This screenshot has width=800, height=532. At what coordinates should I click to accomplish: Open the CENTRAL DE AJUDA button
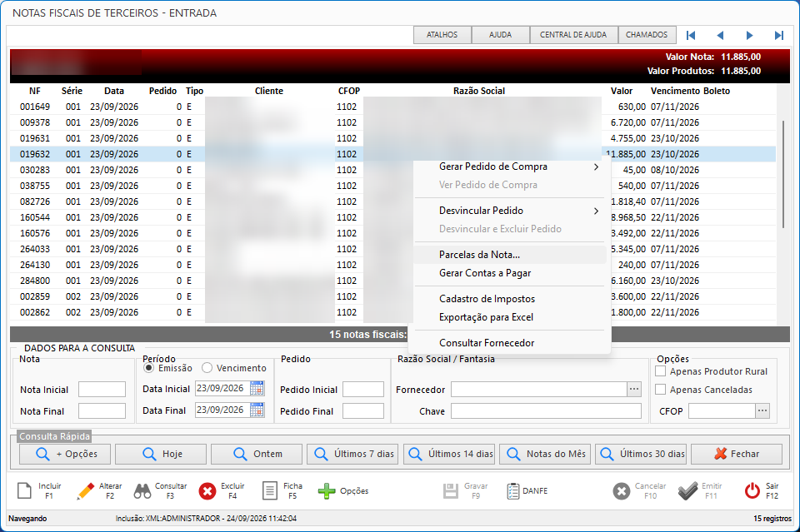pos(573,35)
